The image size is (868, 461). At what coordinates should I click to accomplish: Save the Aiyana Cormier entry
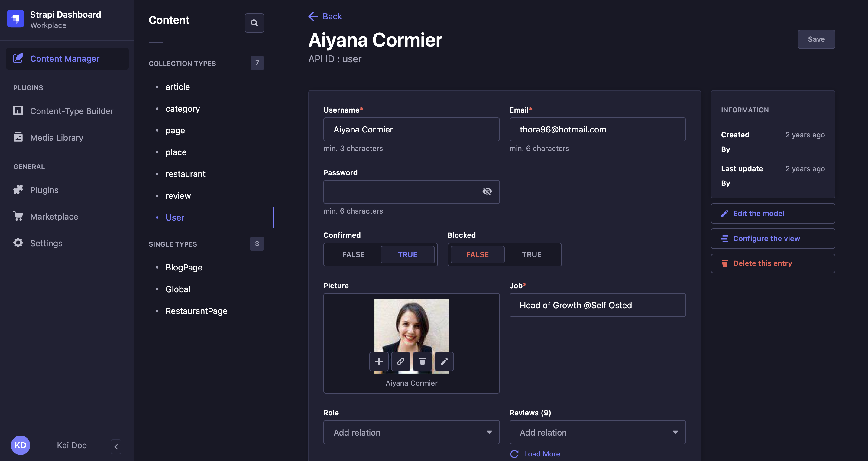816,39
